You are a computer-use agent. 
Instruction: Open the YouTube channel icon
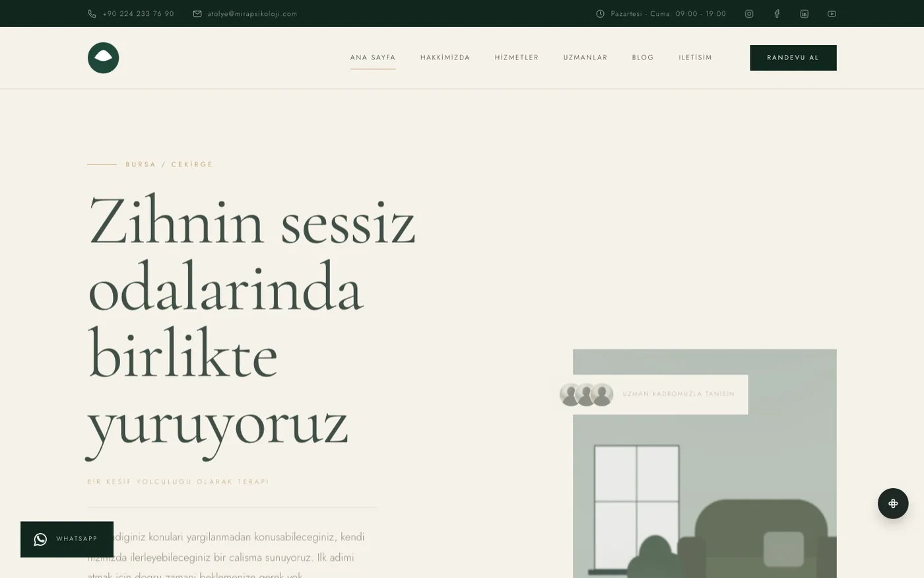pyautogui.click(x=832, y=14)
